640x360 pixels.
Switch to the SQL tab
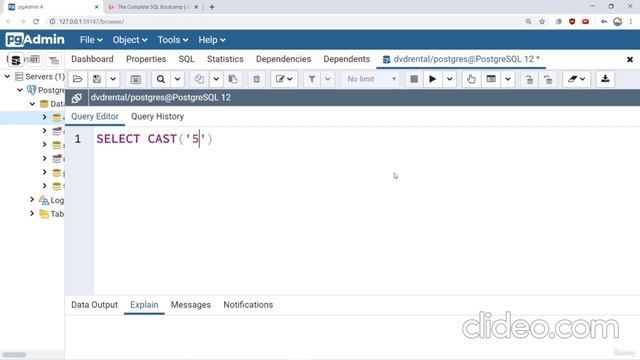tap(187, 59)
